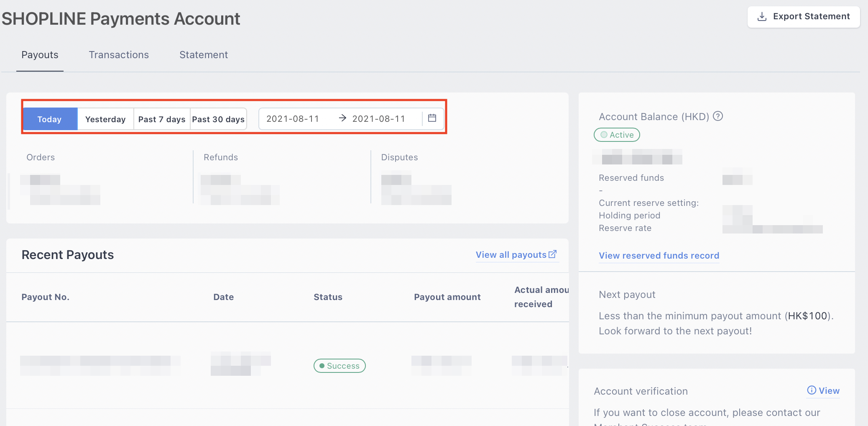This screenshot has height=426, width=868.
Task: Select the Today date filter
Action: (50, 119)
